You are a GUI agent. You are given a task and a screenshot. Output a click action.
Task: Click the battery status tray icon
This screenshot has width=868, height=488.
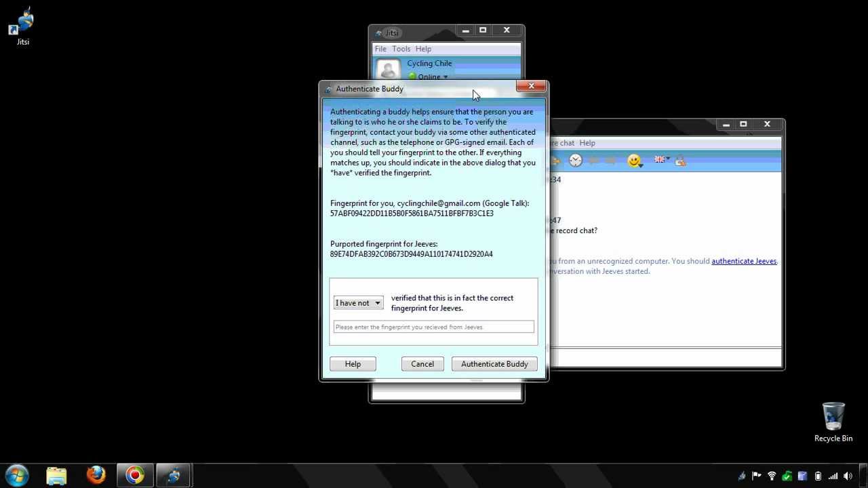point(818,476)
